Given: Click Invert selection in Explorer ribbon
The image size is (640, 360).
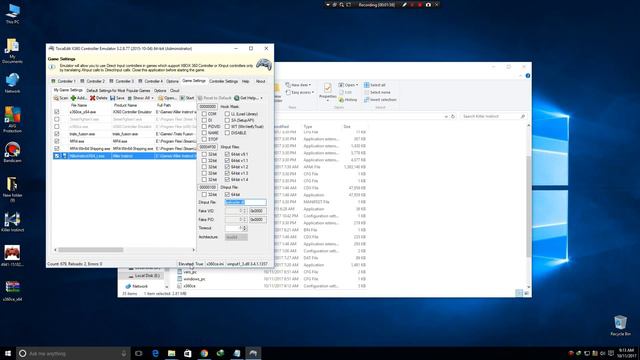Looking at the screenshot, I should coord(380,100).
